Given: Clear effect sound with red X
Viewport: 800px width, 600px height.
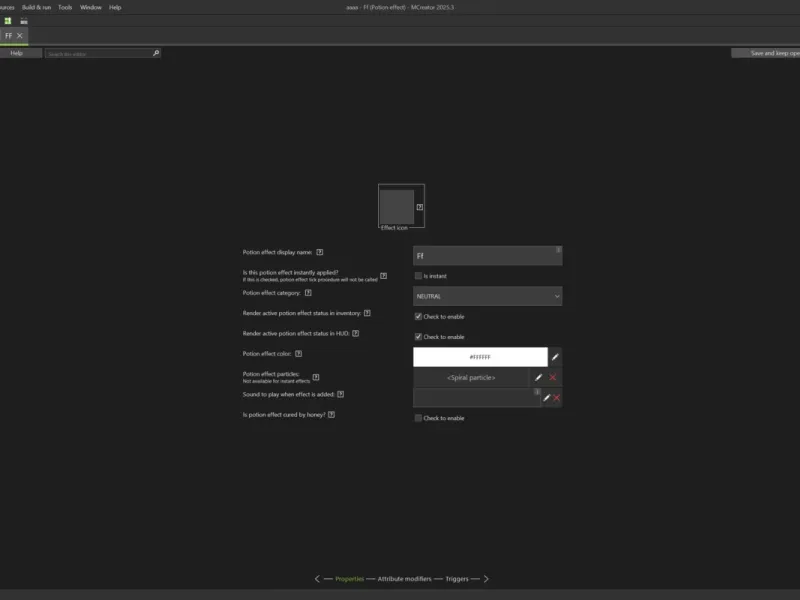Looking at the screenshot, I should coord(557,398).
